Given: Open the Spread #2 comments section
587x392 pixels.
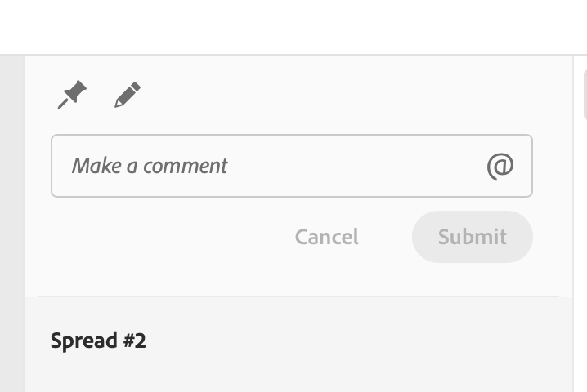Looking at the screenshot, I should click(98, 341).
